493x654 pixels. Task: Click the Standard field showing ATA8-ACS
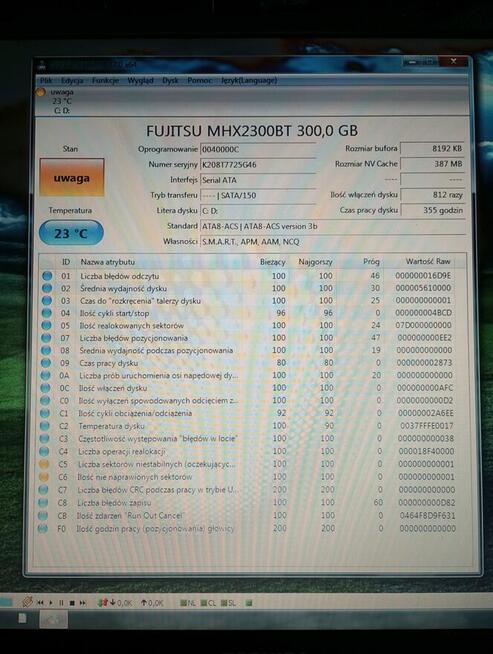[333, 226]
